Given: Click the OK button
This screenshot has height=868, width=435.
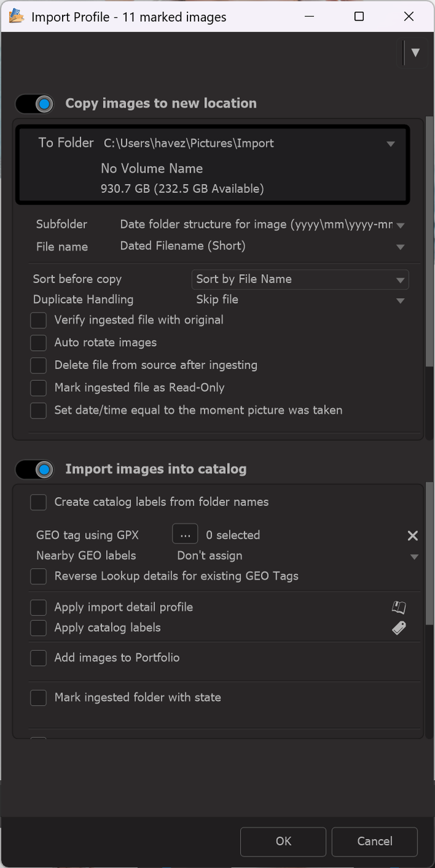Looking at the screenshot, I should 284,841.
